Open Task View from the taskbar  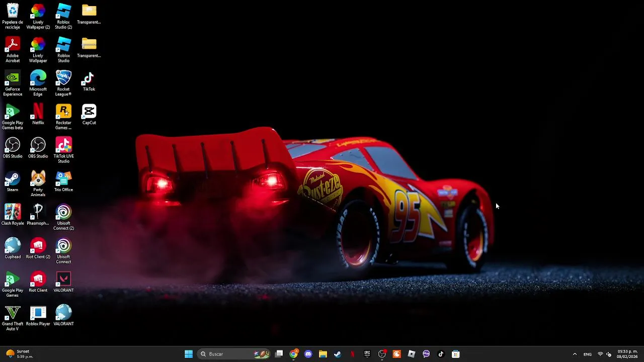coord(279,354)
